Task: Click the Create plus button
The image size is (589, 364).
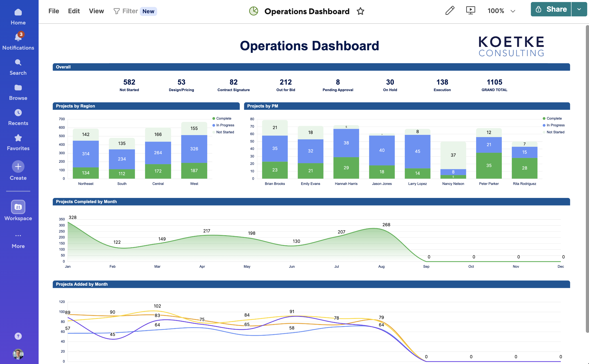Action: (x=18, y=167)
